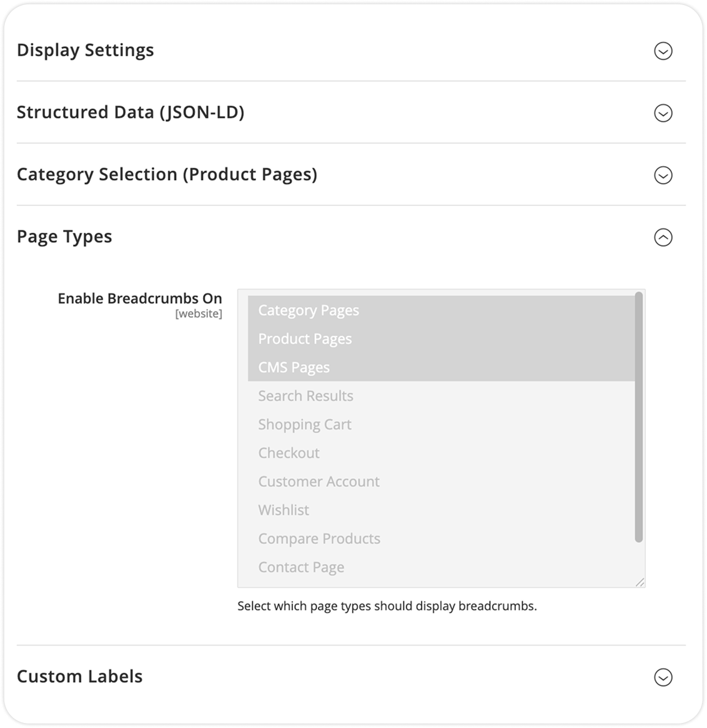Screen dimensions: 707x728
Task: Select Contact Page in the list
Action: point(301,567)
